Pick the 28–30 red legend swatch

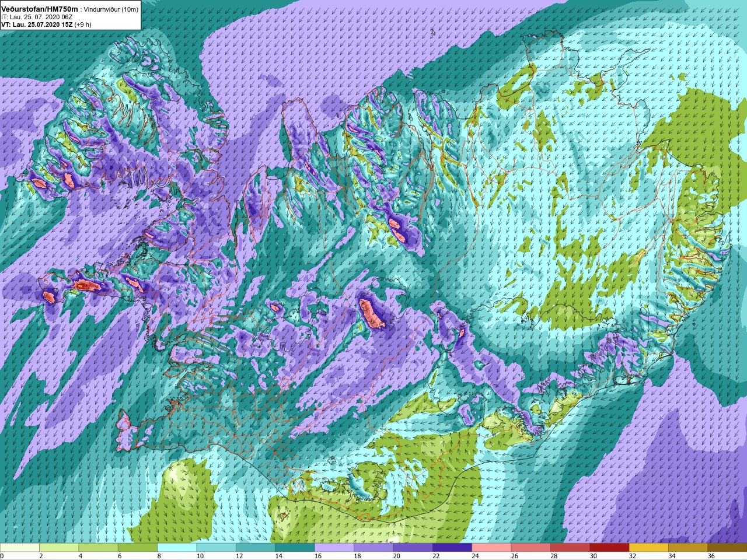pyautogui.click(x=570, y=548)
